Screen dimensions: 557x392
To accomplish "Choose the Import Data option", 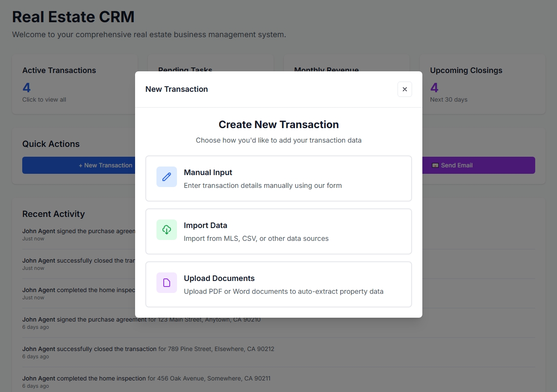I will [279, 231].
